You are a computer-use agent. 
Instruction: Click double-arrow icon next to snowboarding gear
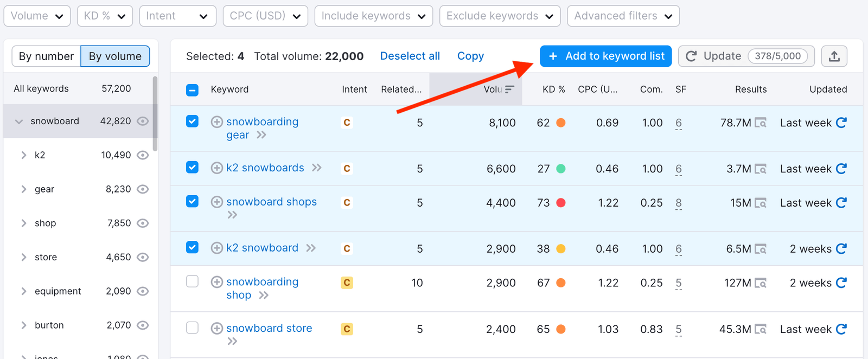click(x=261, y=135)
